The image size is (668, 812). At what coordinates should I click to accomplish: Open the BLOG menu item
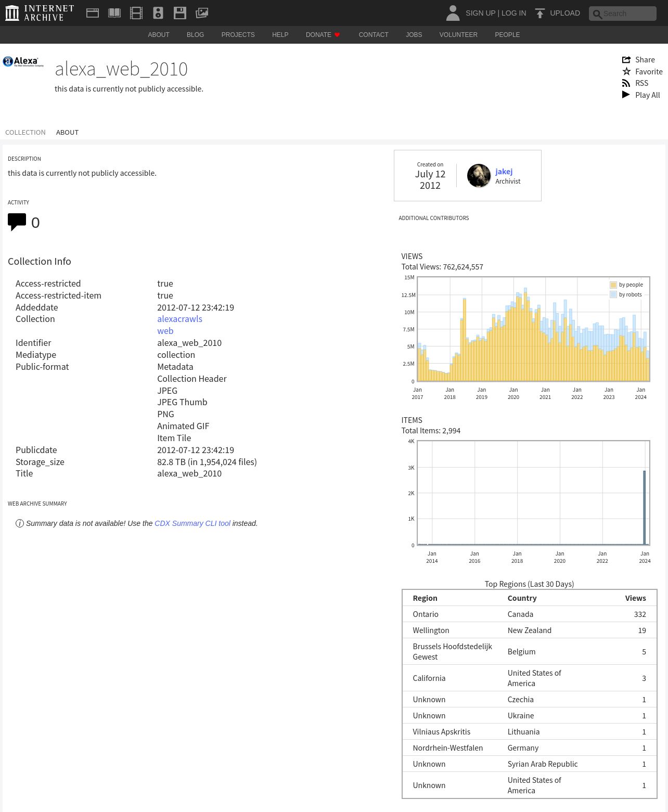(x=195, y=35)
